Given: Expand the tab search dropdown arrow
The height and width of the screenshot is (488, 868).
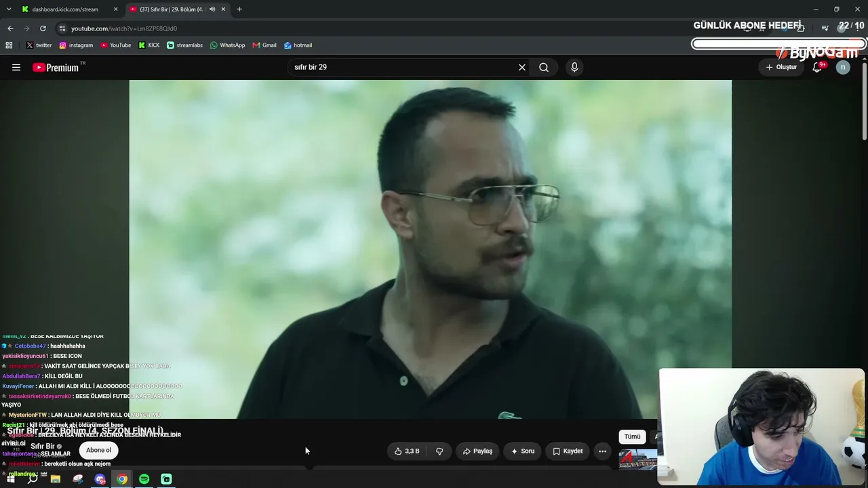Looking at the screenshot, I should pos(9,9).
